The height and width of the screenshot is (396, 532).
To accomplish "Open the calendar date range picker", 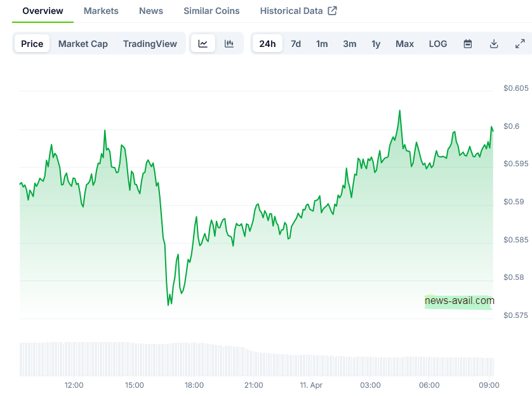I will point(468,44).
